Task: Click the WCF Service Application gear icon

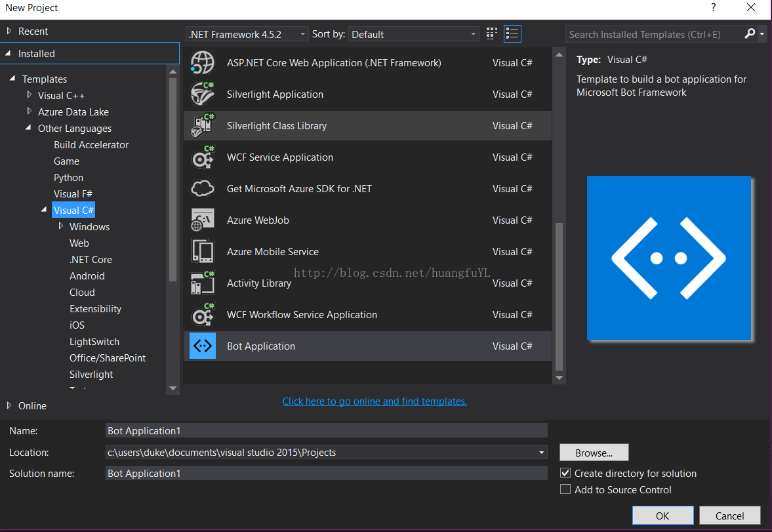Action: point(203,157)
